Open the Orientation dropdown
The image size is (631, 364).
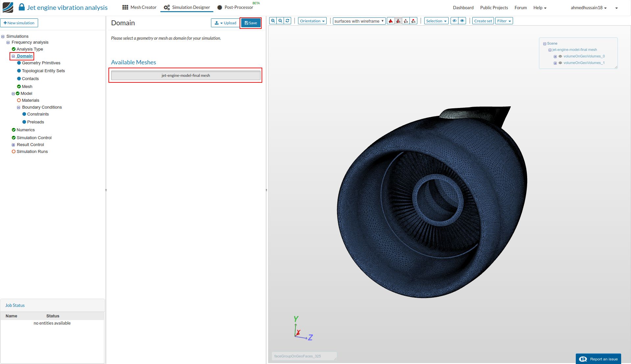point(312,21)
